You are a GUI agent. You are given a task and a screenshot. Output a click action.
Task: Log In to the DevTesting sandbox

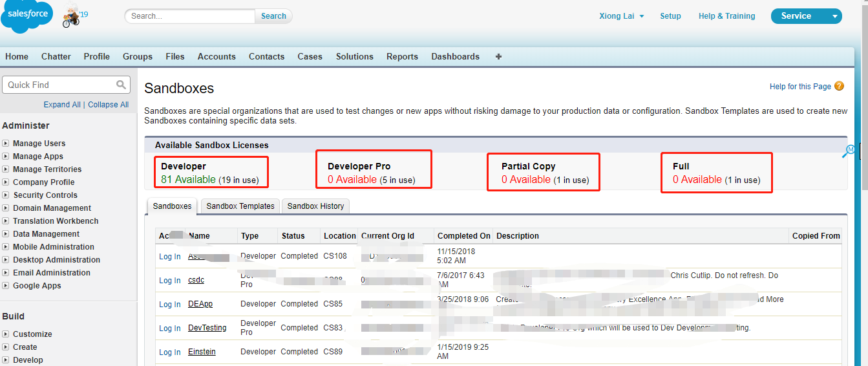coord(170,328)
